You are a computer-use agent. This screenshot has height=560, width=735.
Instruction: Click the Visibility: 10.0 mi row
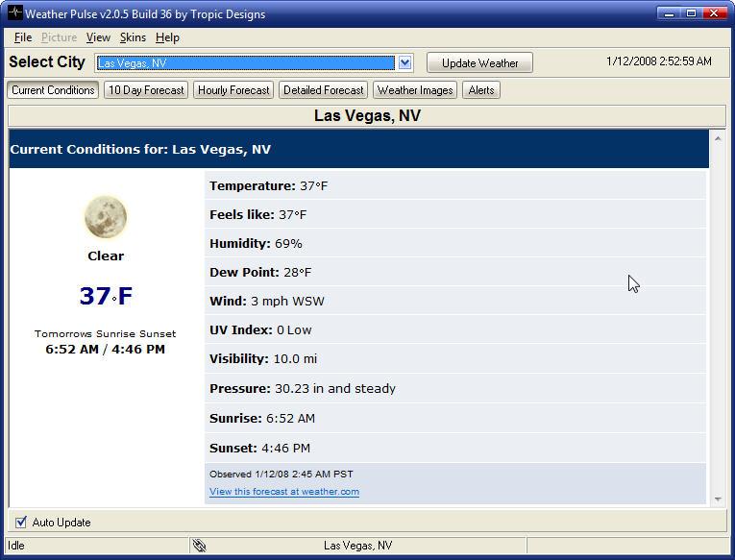(455, 358)
